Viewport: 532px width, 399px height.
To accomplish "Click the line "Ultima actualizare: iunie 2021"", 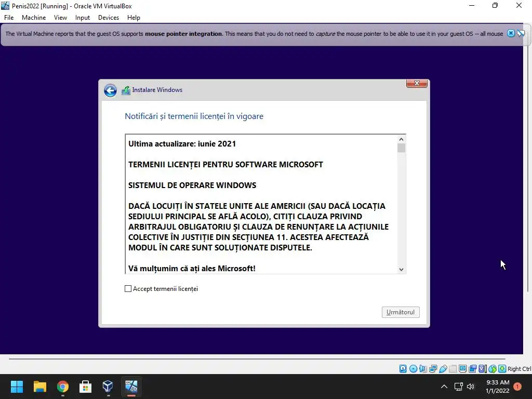I will [x=182, y=144].
